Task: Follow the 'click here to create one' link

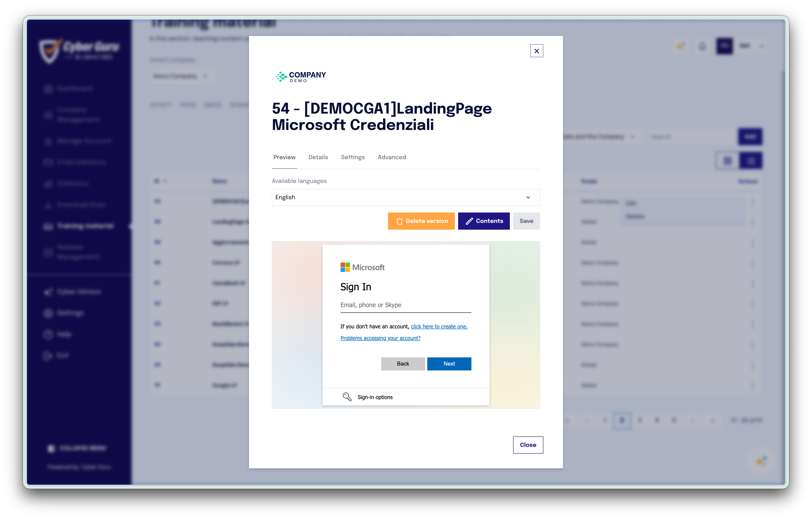Action: [439, 326]
